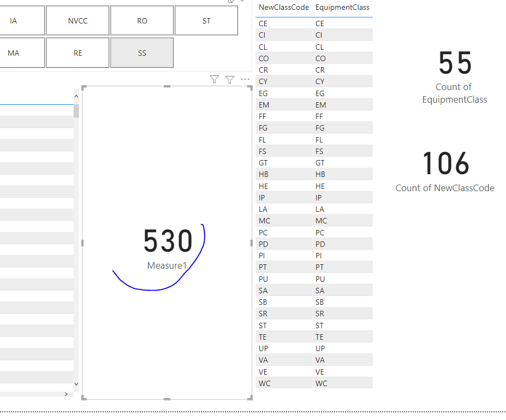
Task: Click the down arrow of the vertical scrollbar
Action: pyautogui.click(x=76, y=384)
